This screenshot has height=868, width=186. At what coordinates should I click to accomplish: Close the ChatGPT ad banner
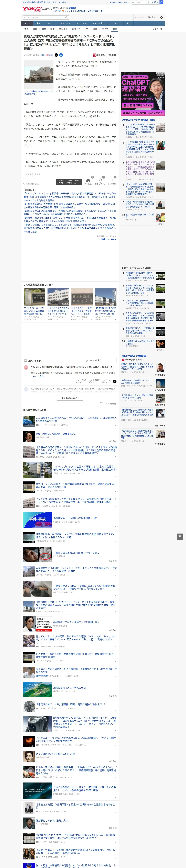click(x=163, y=73)
